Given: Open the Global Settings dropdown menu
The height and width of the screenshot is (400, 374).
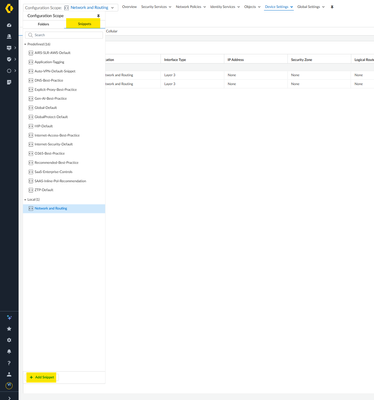Looking at the screenshot, I should point(311,7).
